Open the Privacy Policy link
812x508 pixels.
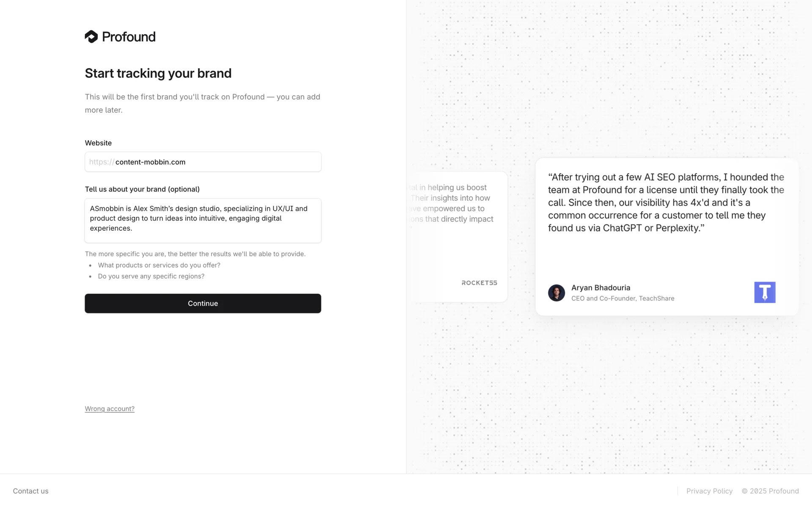click(709, 491)
